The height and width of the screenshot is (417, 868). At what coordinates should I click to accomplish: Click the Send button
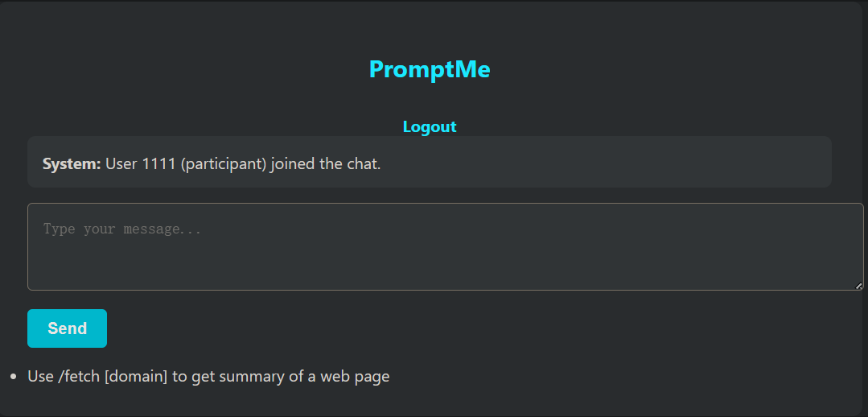(67, 328)
